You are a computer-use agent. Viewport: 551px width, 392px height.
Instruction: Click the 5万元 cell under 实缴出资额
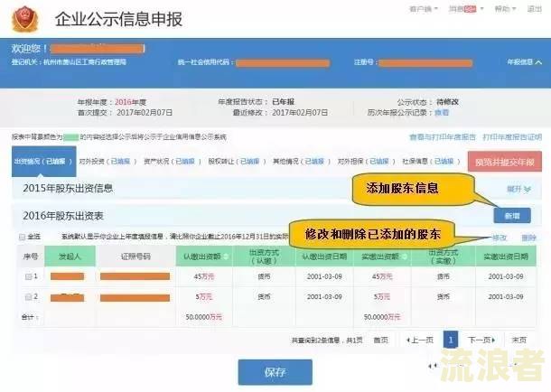click(382, 297)
